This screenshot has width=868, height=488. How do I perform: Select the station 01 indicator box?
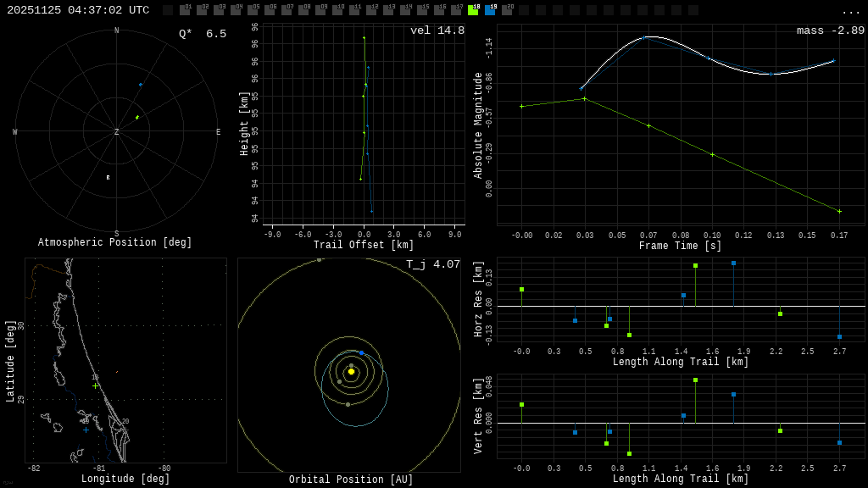point(185,10)
